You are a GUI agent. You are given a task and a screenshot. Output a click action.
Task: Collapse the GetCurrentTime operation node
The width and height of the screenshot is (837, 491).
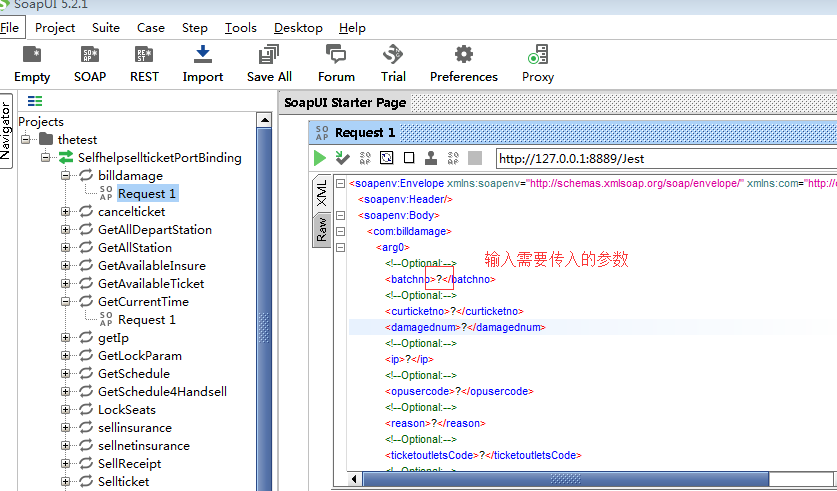coord(65,302)
